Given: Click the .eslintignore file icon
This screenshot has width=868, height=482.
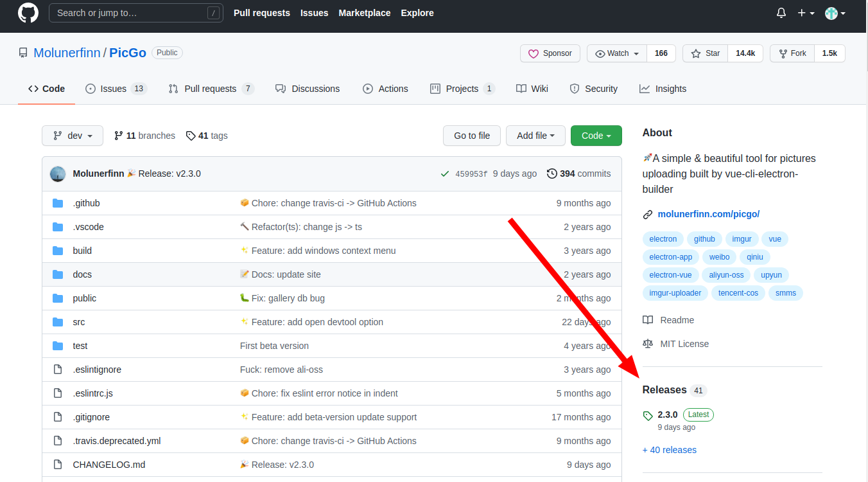Looking at the screenshot, I should coord(58,370).
